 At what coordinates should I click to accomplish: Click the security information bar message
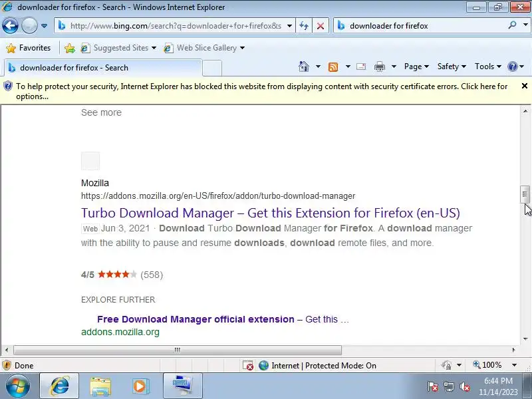(x=261, y=91)
